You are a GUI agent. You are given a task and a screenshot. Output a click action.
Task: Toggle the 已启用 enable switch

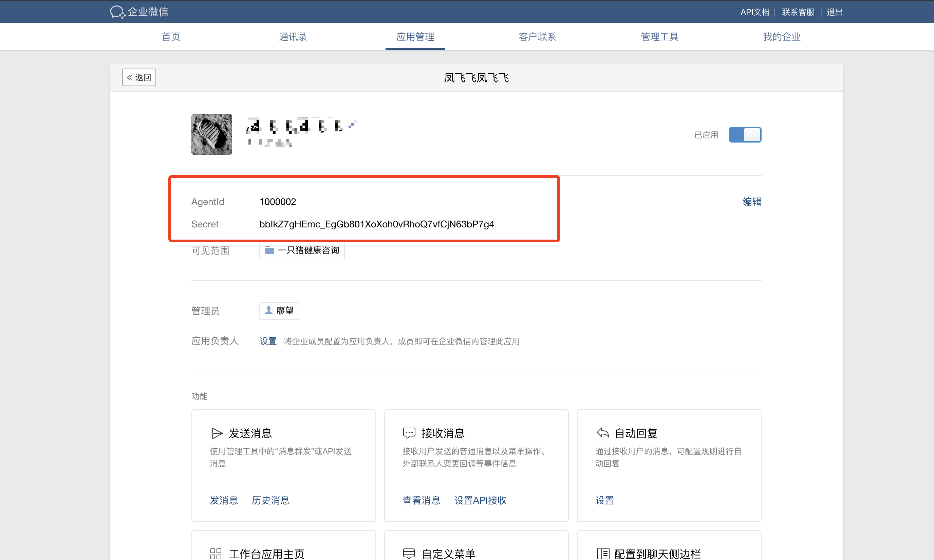[745, 135]
